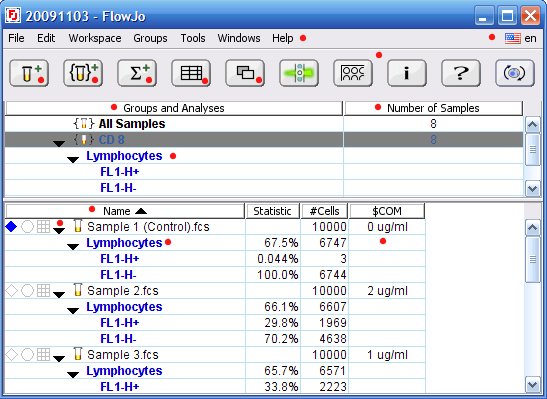The height and width of the screenshot is (399, 547).
Task: Open the Help menu
Action: (x=283, y=38)
